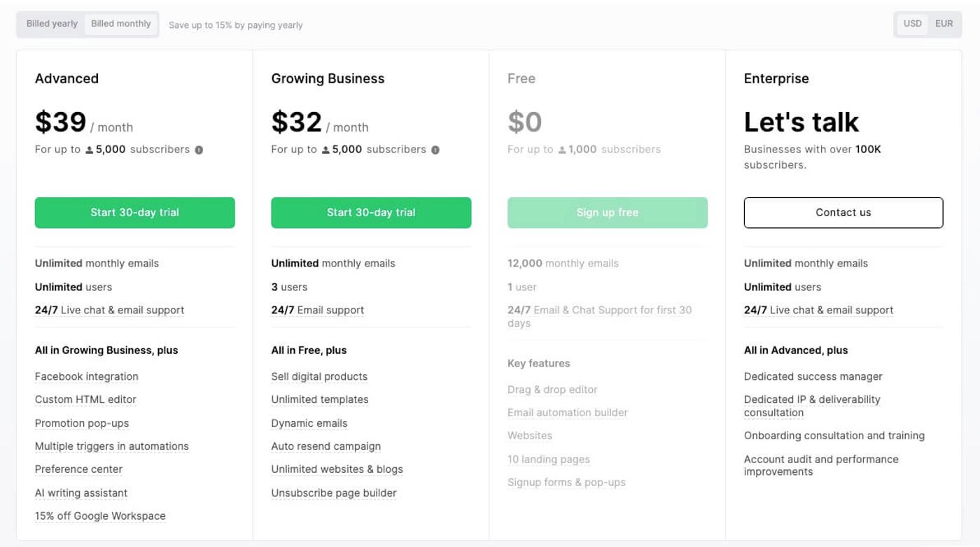Click Auto resend campaign feature

tap(326, 446)
